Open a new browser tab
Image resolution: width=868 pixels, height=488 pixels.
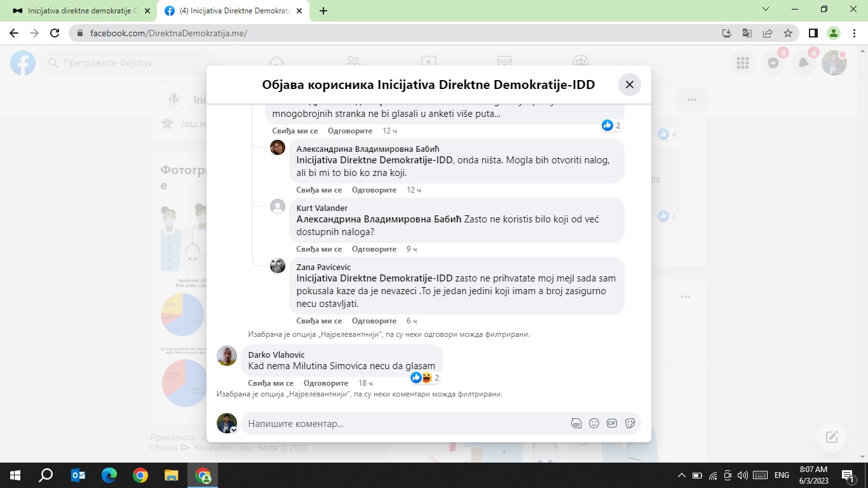tap(323, 11)
